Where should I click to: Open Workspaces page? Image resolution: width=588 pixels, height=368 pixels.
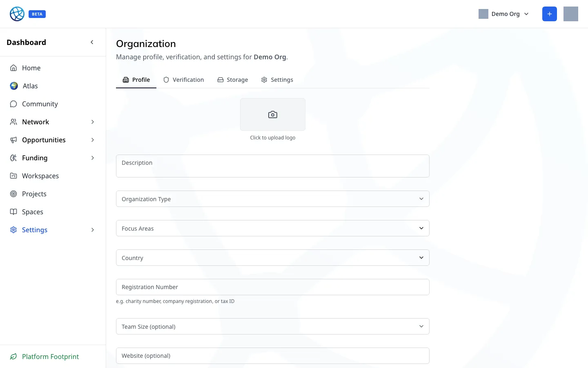tap(53, 176)
